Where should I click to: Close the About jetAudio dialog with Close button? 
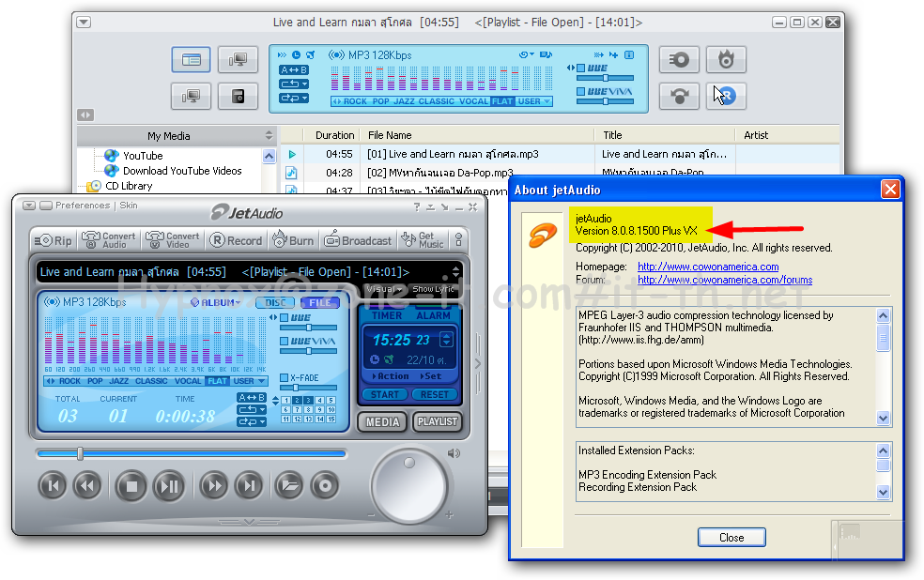pyautogui.click(x=731, y=538)
